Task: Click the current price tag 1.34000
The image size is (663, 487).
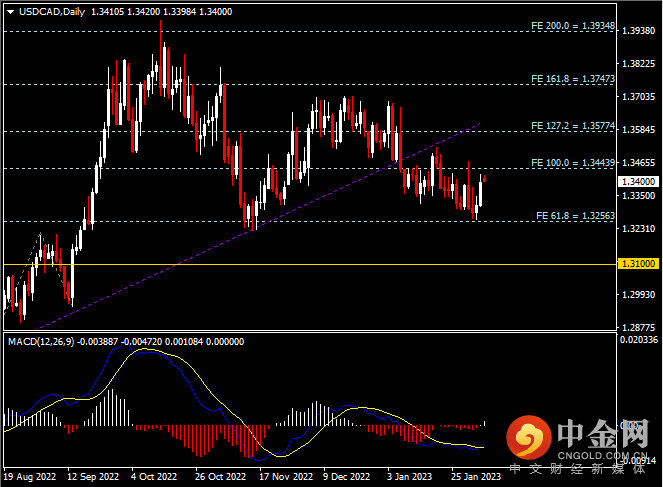Action: pyautogui.click(x=638, y=181)
